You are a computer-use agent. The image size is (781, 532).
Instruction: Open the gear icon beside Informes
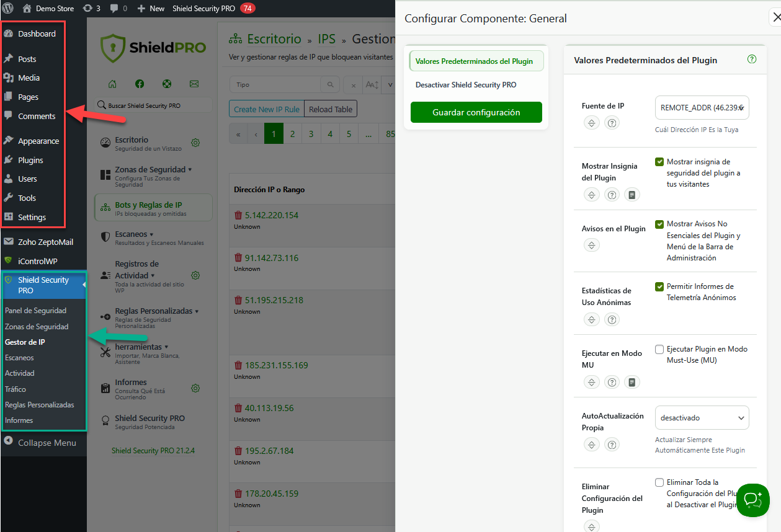click(x=195, y=388)
